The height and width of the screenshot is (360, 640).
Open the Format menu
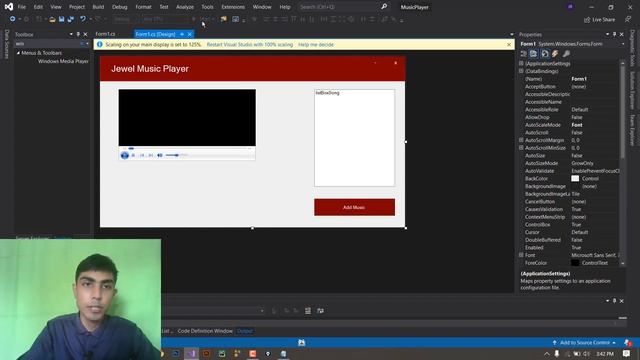point(143,7)
